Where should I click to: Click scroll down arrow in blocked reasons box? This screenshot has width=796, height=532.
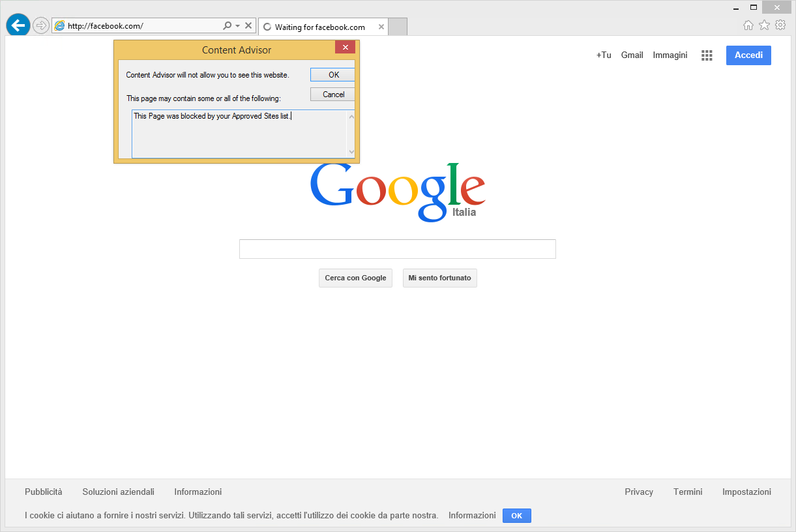[351, 151]
